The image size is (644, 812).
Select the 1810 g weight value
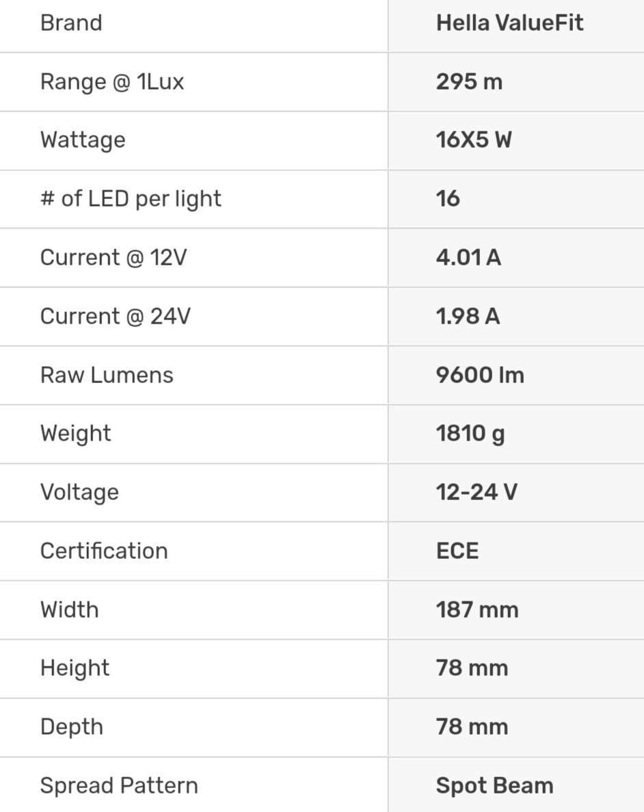pos(470,434)
